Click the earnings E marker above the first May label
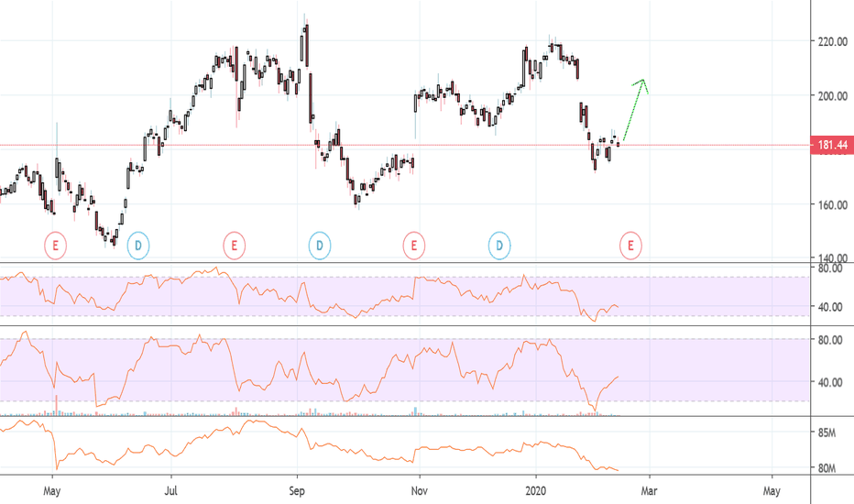The height and width of the screenshot is (504, 854). (55, 246)
